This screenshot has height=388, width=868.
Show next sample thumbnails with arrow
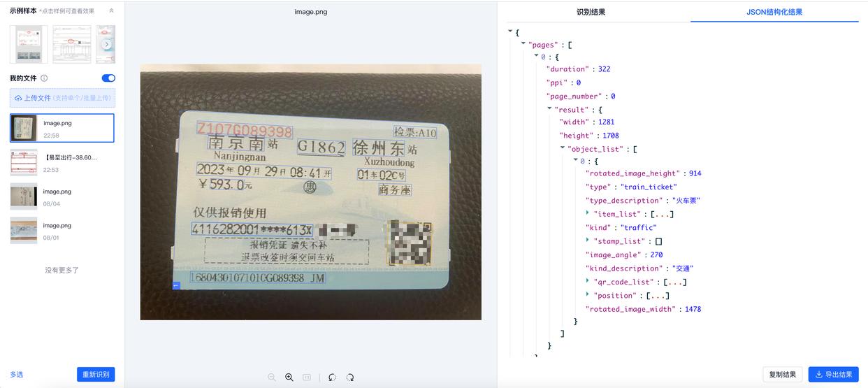(107, 44)
